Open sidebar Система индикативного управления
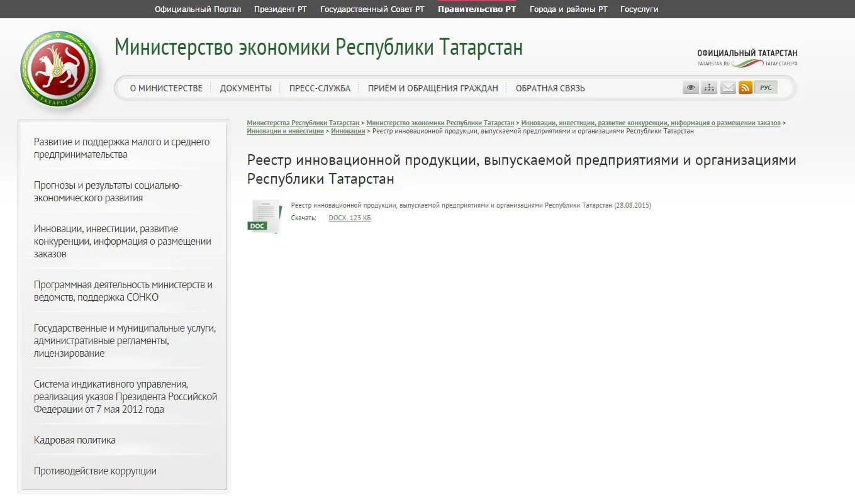 [x=124, y=397]
